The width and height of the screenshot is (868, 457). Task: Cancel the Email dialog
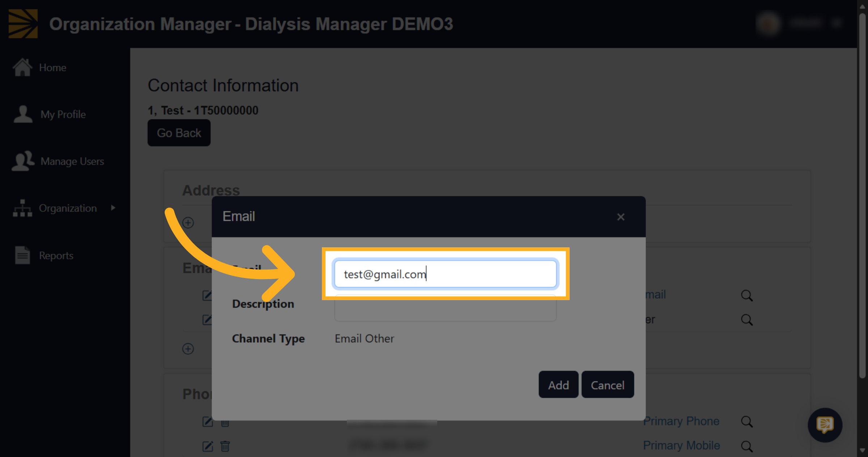(x=608, y=385)
